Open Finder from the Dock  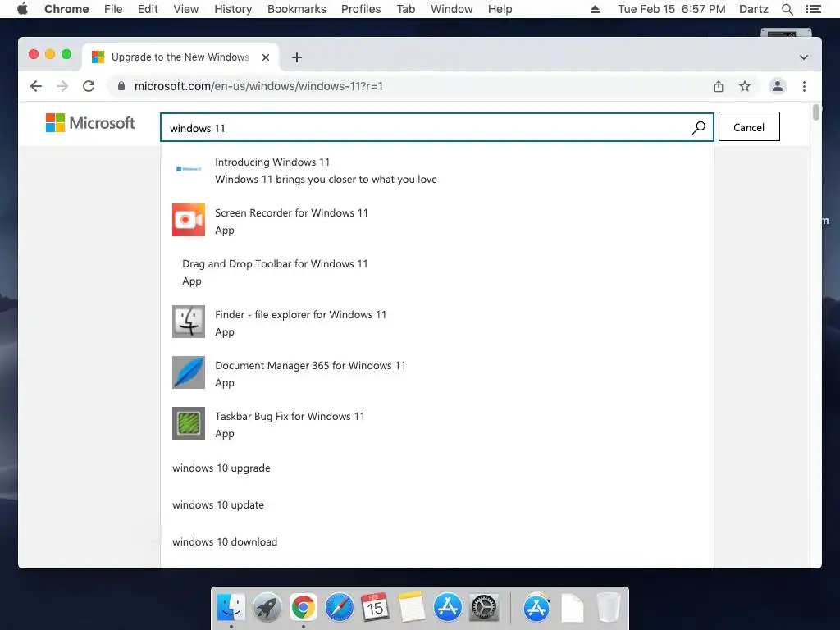(x=231, y=608)
